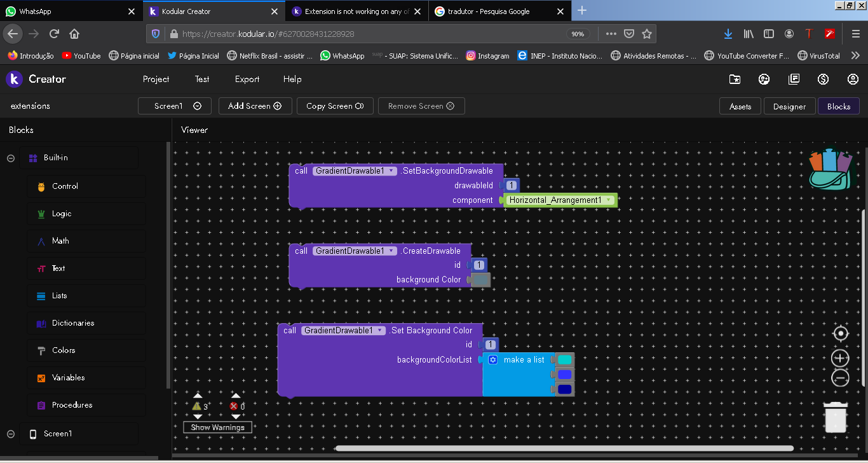Click the teal color block in list
Image resolution: width=868 pixels, height=463 pixels.
point(564,360)
